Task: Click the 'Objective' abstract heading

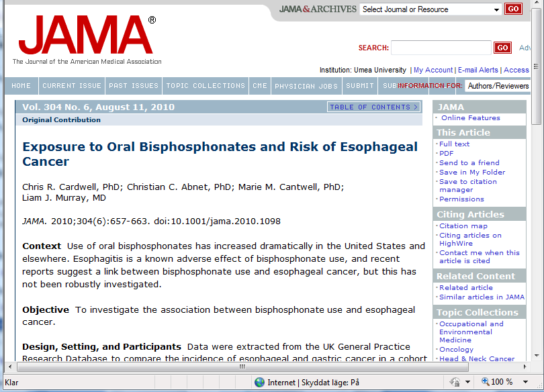Action: (46, 309)
